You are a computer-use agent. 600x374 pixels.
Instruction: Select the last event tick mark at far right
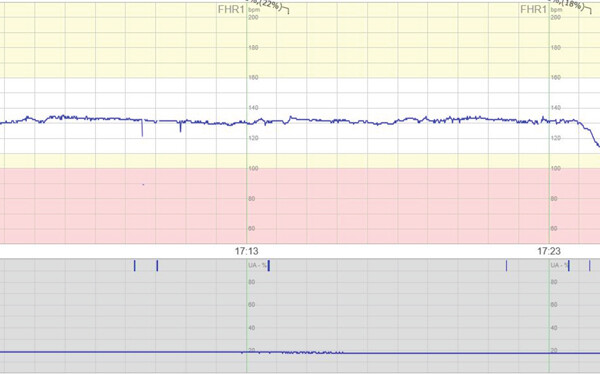[590, 266]
